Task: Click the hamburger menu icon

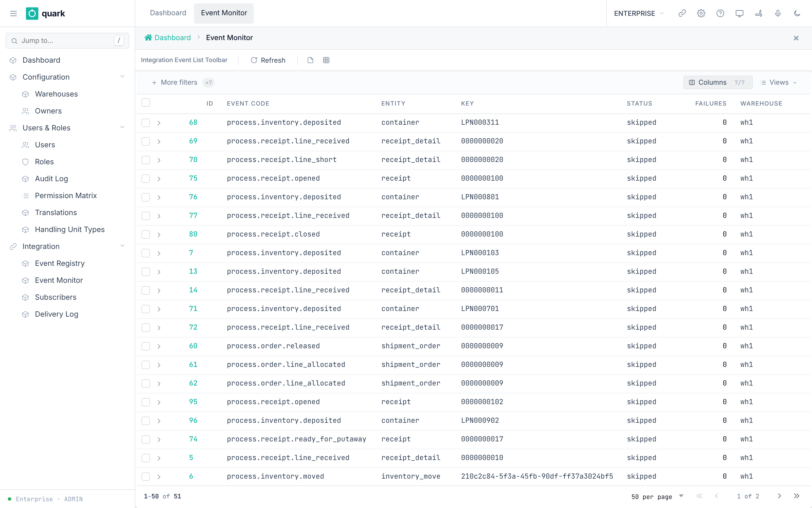Action: [14, 14]
